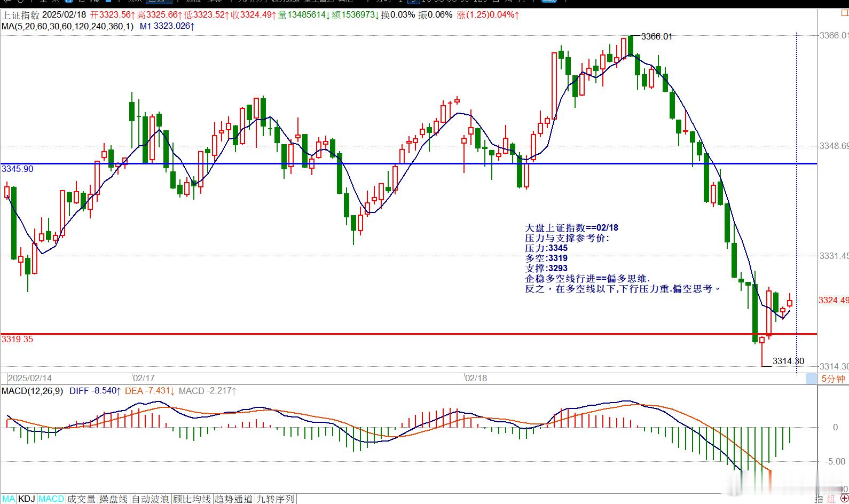Click the gray MACD -2.217 value
The height and width of the screenshot is (504, 849).
tap(208, 391)
